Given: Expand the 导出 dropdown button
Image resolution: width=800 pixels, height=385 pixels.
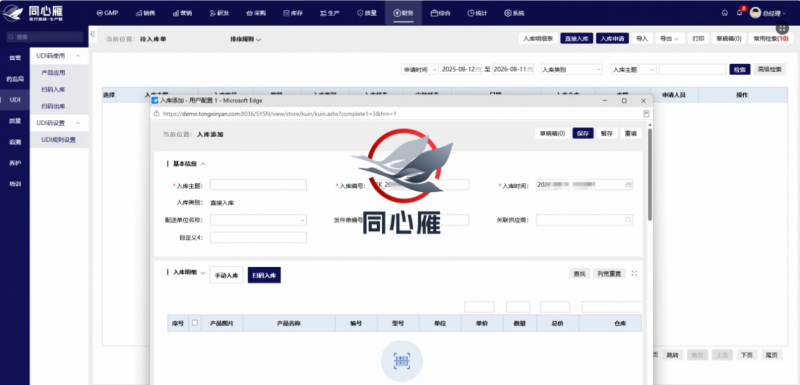Looking at the screenshot, I should [x=669, y=39].
